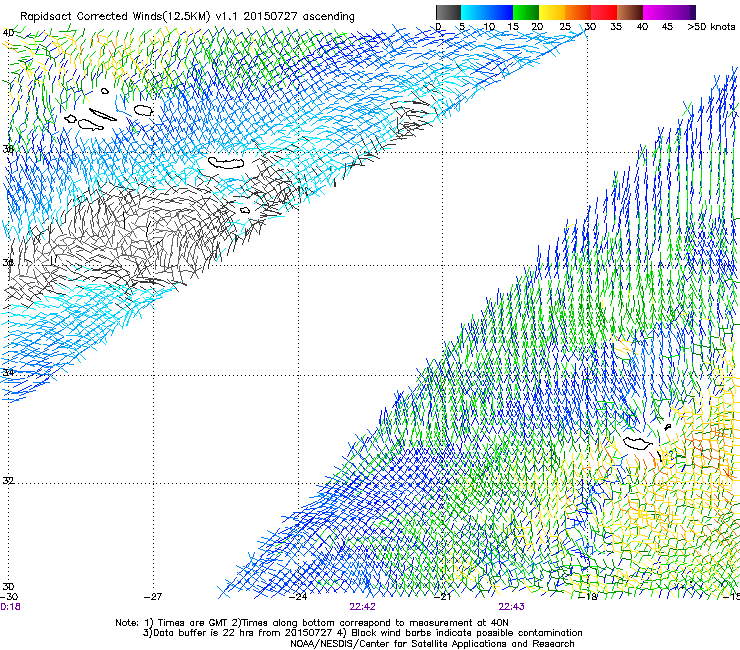Click the '40' latitude axis label
Image resolution: width=740 pixels, height=650 pixels.
click(8, 33)
